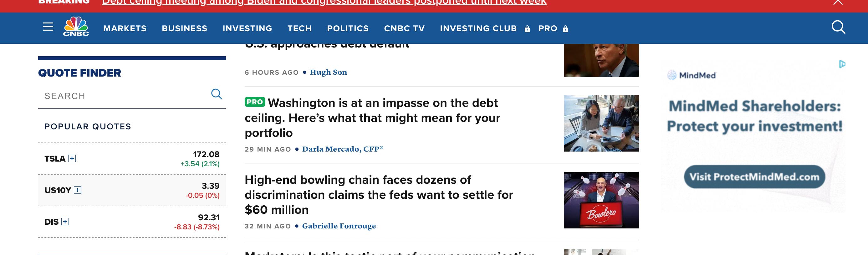Viewport: 868px width, 255px height.
Task: Click the AdChoices icon on ad
Action: [842, 64]
